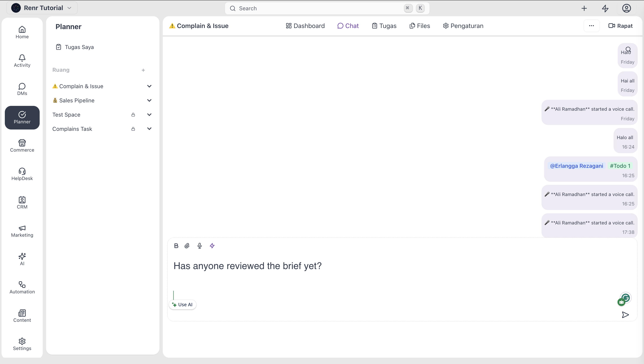Screen dimensions: 644x364
Task: Click the #Todo 1 tag
Action: pos(620,166)
